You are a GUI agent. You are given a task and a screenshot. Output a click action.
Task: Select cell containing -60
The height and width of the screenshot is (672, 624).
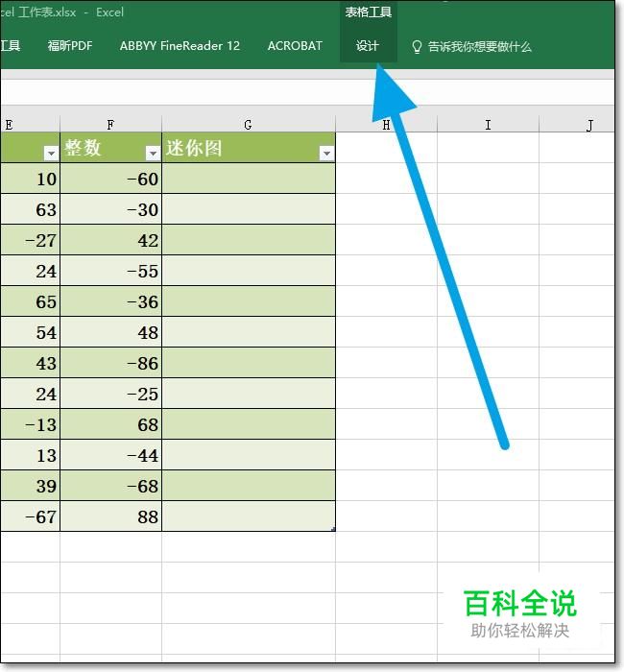tap(110, 179)
